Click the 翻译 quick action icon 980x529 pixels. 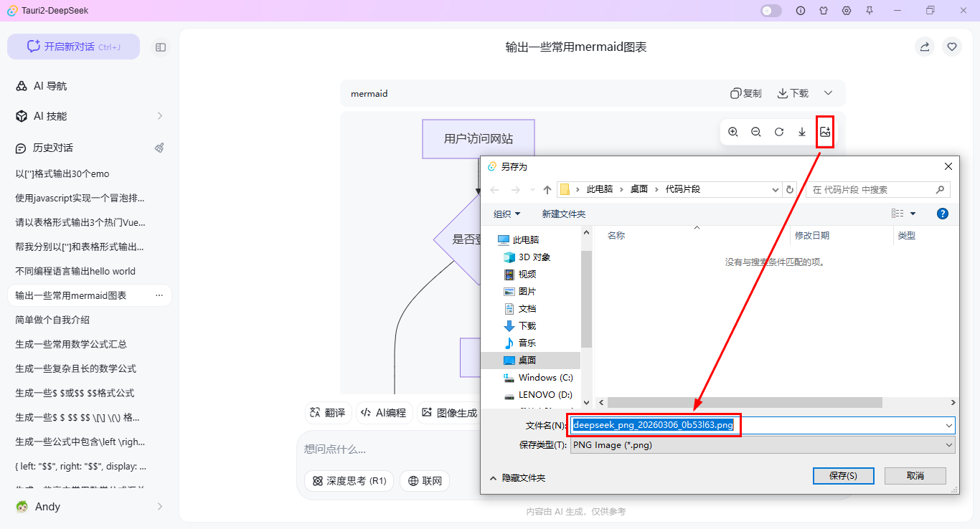[x=328, y=412]
